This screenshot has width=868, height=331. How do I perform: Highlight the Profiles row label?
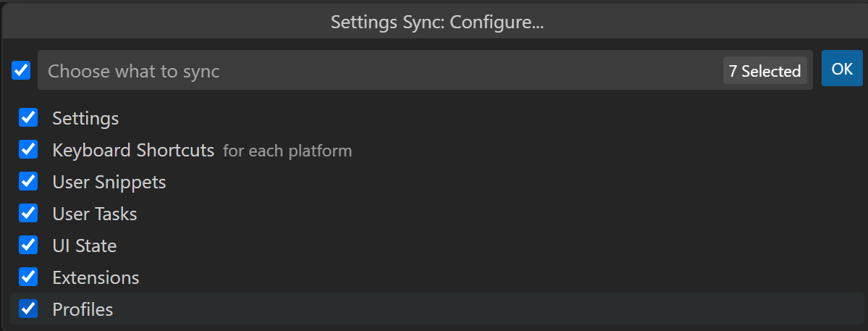coord(83,310)
